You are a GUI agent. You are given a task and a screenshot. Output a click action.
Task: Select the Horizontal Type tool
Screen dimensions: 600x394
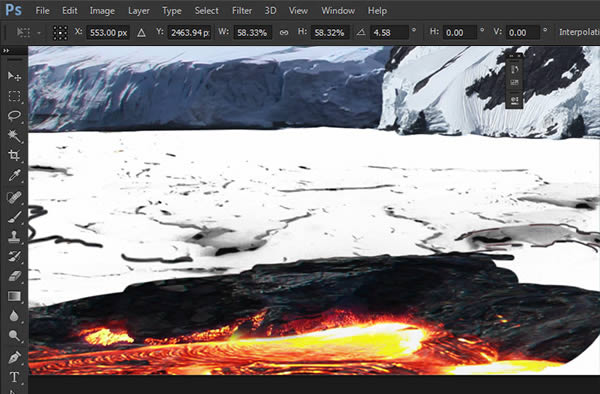point(14,377)
